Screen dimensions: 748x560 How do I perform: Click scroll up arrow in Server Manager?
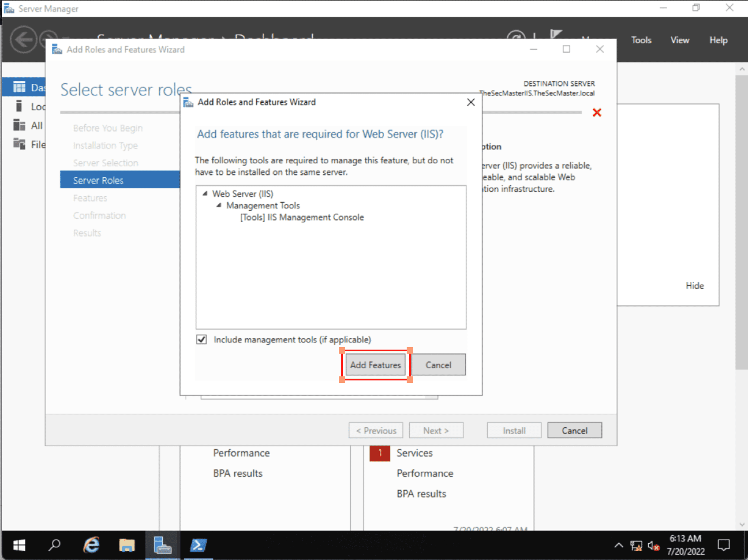[741, 69]
